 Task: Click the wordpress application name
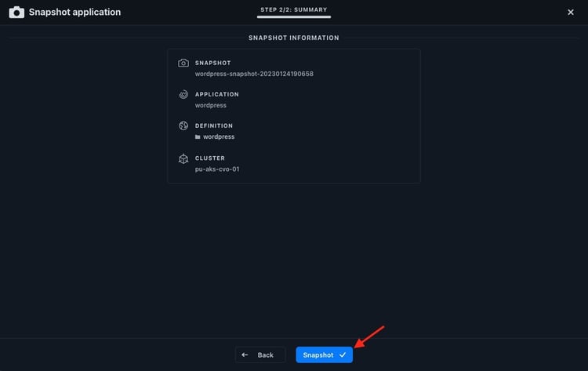coord(211,105)
